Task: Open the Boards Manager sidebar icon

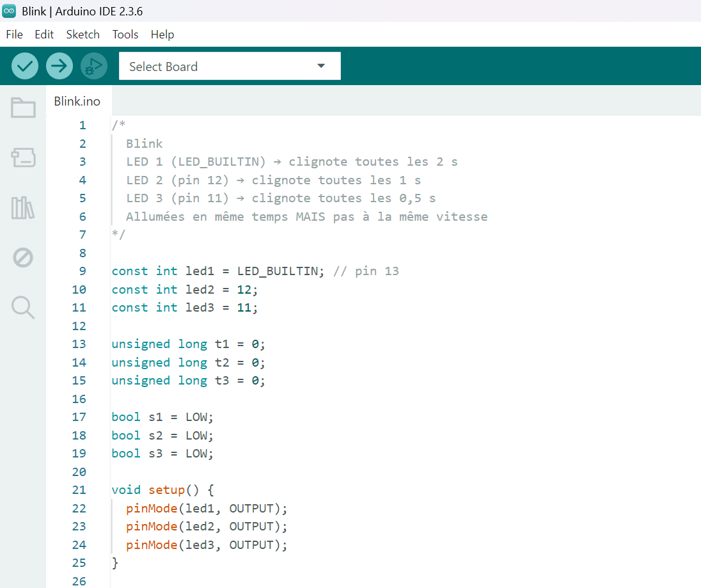Action: tap(23, 157)
